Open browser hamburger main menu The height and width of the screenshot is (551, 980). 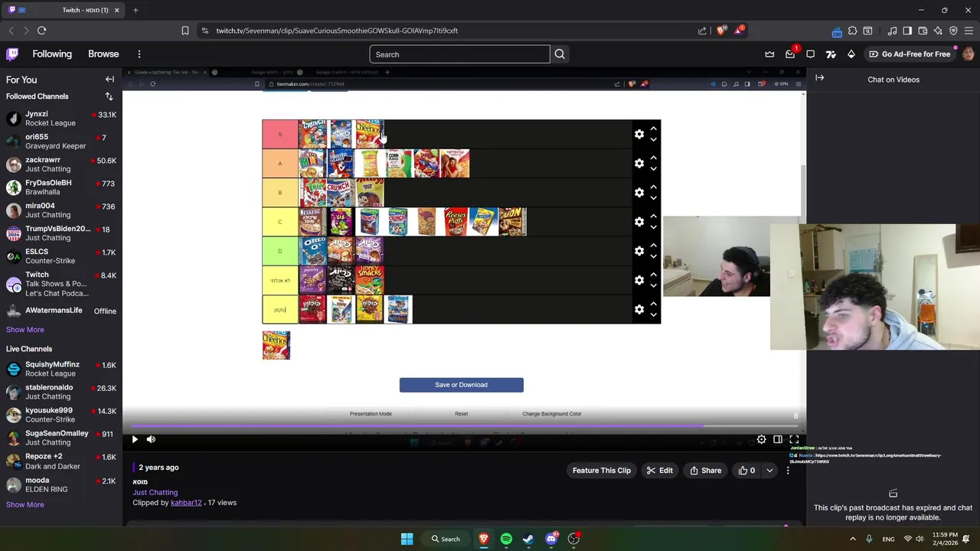coord(969,31)
